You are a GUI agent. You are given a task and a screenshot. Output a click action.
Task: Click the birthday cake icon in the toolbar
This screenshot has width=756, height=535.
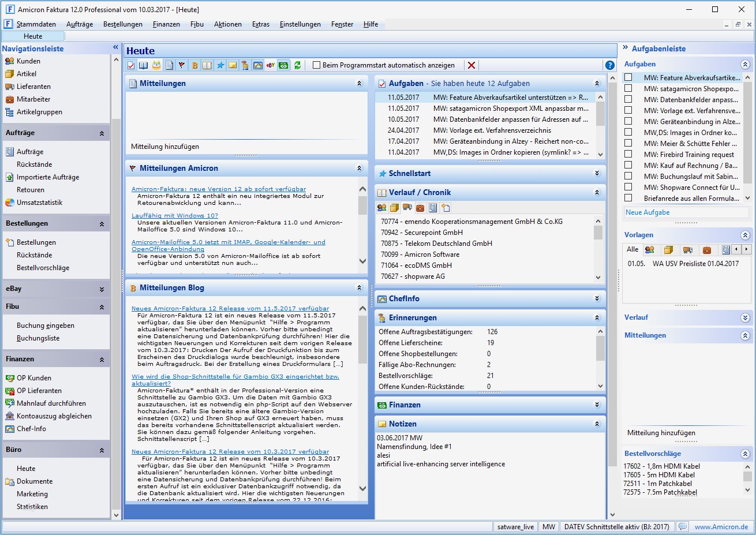(x=156, y=65)
